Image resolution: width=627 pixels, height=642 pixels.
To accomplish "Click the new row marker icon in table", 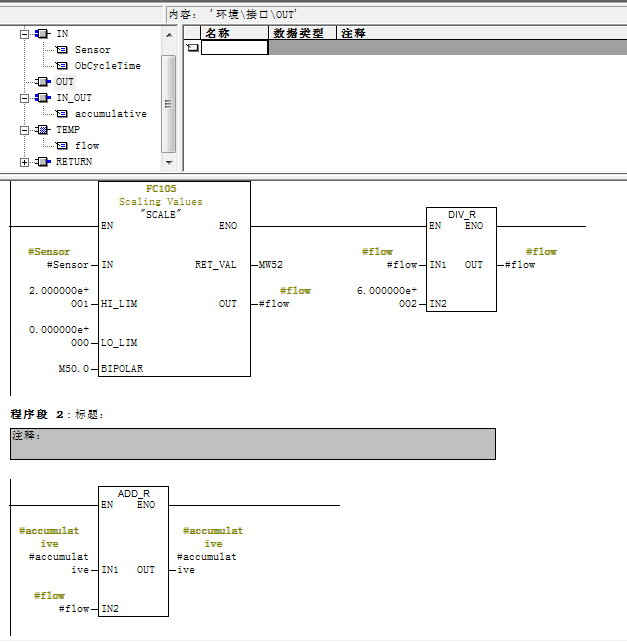I will [192, 48].
